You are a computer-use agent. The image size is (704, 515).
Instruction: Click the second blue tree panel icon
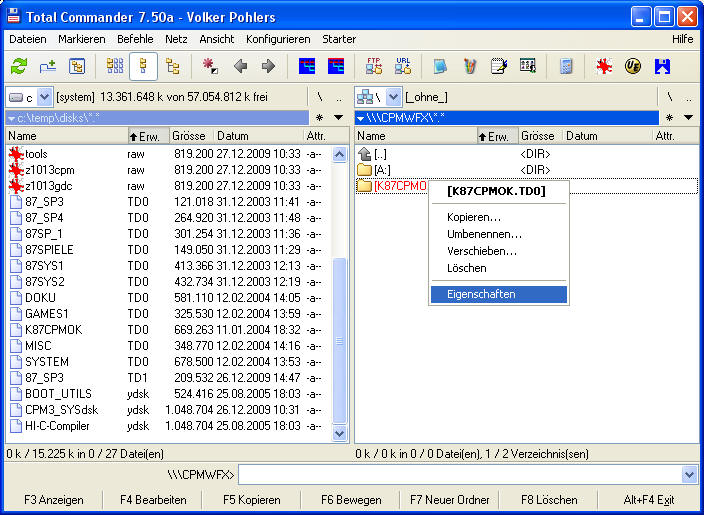[x=336, y=66]
